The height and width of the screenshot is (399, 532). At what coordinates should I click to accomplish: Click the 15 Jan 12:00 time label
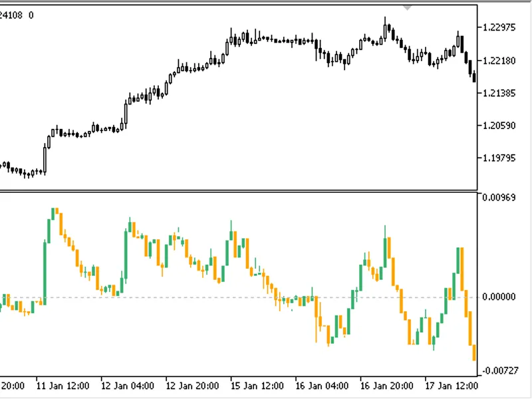coord(257,386)
